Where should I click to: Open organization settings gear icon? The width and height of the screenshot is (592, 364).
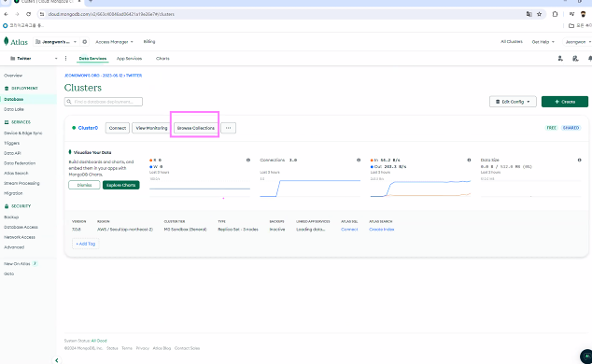85,42
